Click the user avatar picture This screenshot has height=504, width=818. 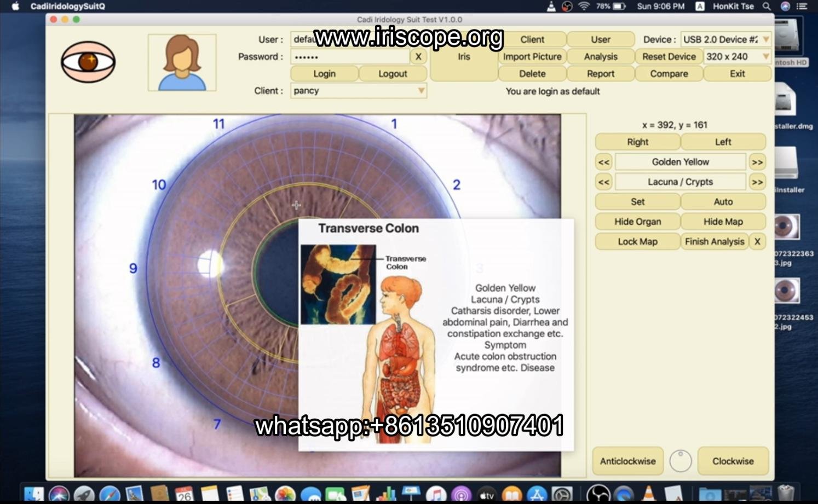(x=182, y=62)
